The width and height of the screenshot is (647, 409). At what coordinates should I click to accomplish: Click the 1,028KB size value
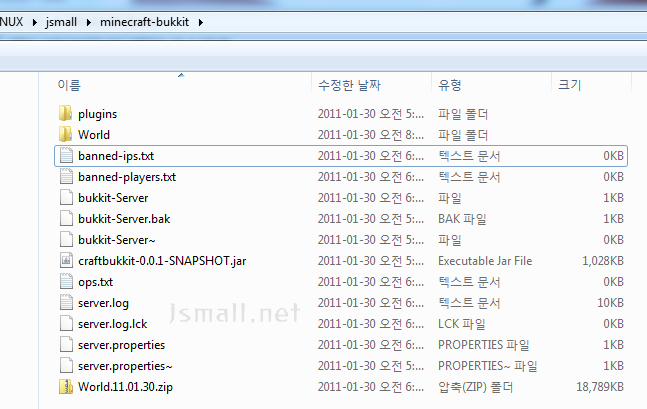[x=602, y=261]
